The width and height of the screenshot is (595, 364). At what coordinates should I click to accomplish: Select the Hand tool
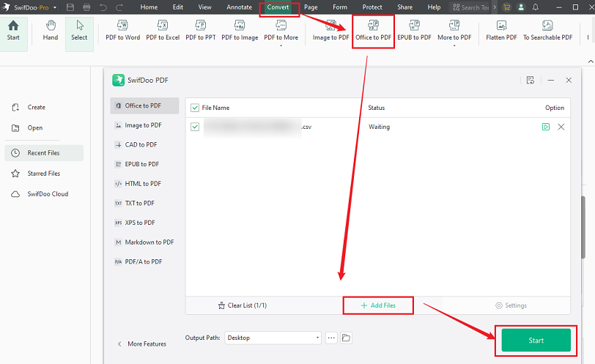[x=50, y=31]
